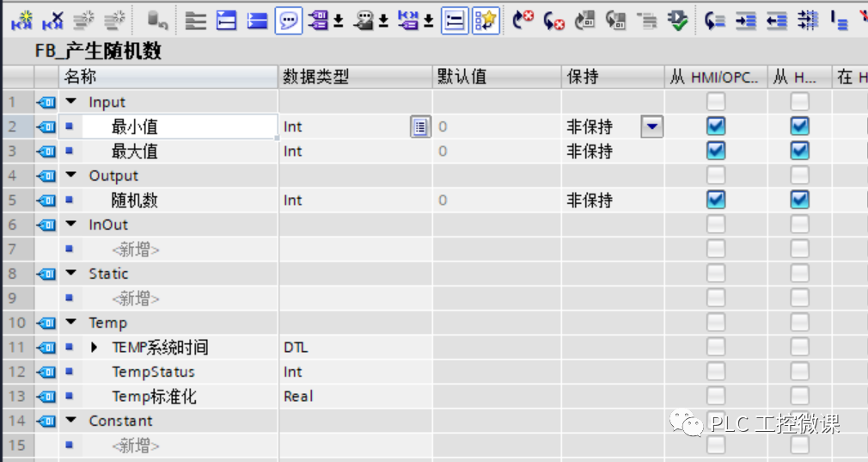Click the Real data type of Temp标准化
Viewport: 868px width, 462px height.
tap(298, 396)
